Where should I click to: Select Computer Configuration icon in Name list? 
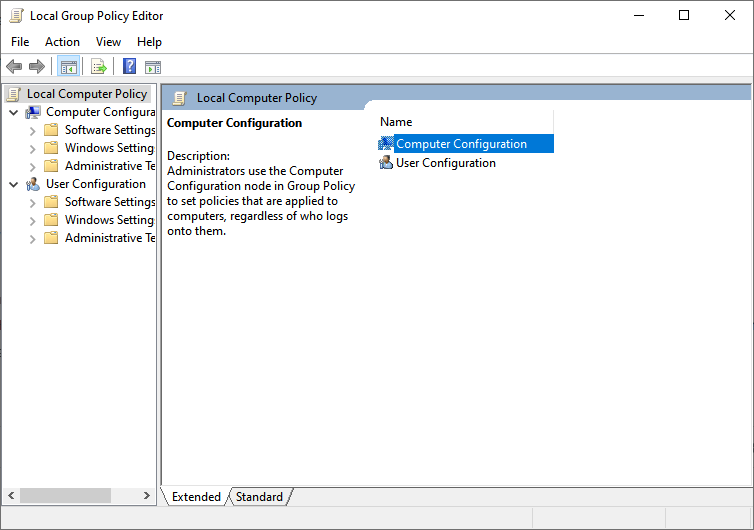[x=386, y=143]
